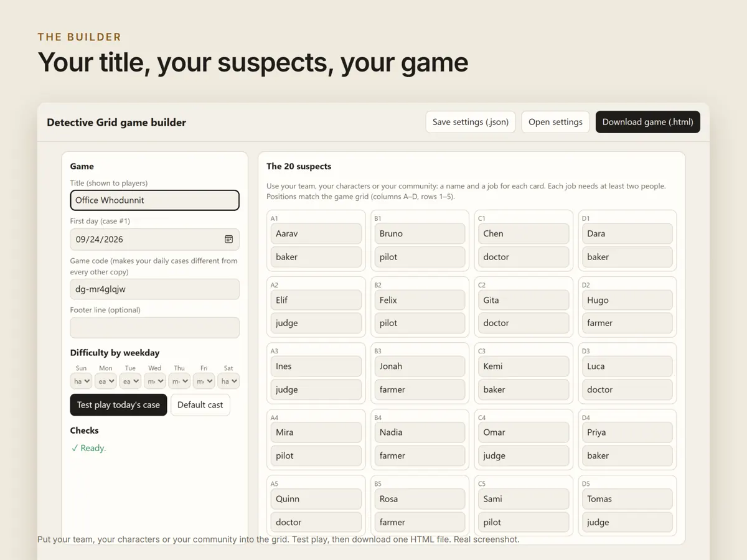Image resolution: width=747 pixels, height=560 pixels.
Task: Edit the D3 suspect name Luca
Action: (627, 366)
